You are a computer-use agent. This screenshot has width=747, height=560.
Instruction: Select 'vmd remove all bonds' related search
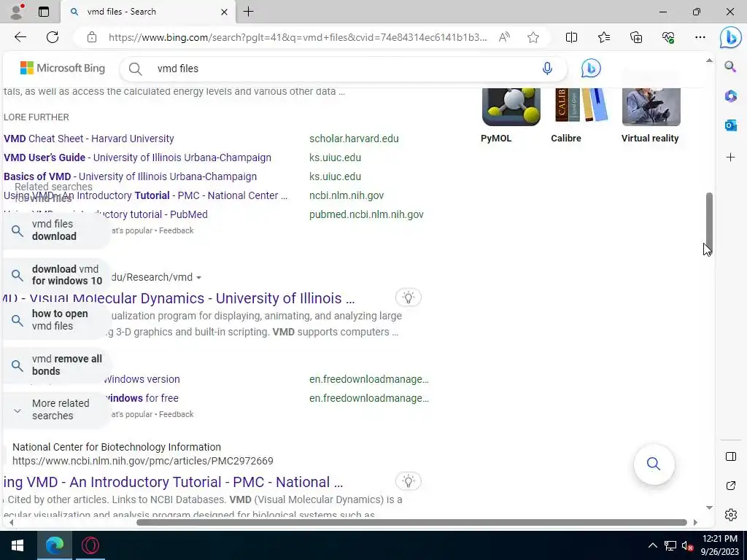[56, 365]
